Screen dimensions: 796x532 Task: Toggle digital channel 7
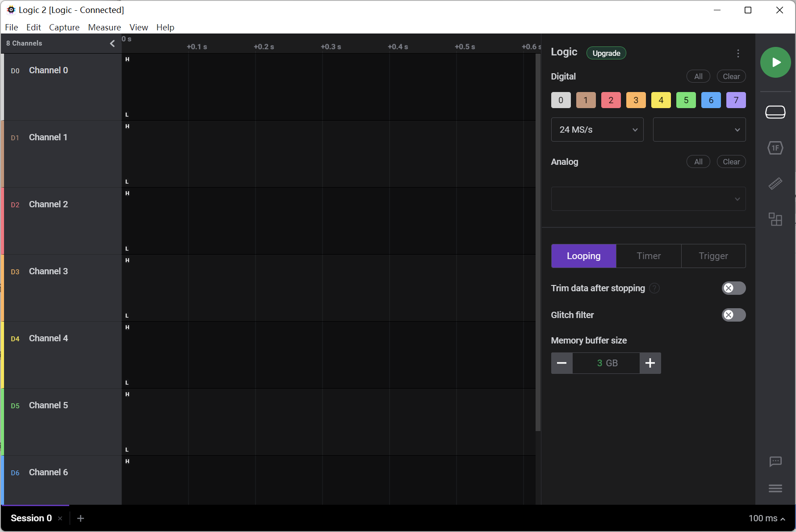[736, 100]
